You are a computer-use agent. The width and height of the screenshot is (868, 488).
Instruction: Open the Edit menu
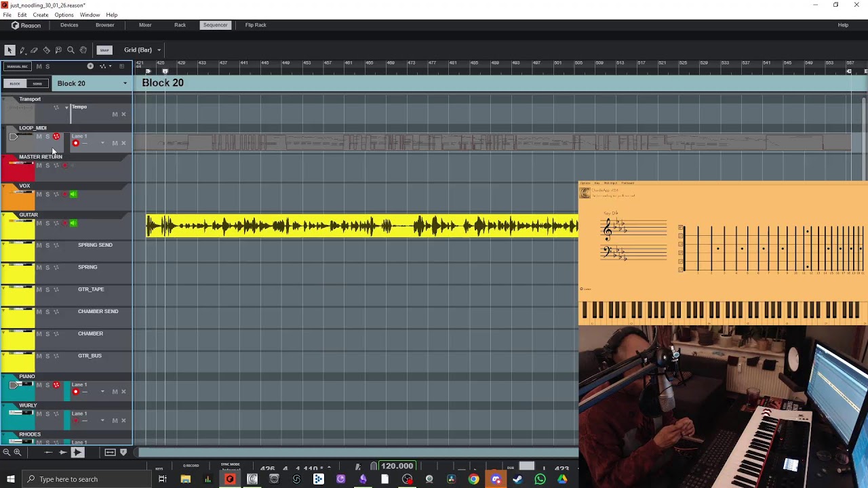click(22, 15)
